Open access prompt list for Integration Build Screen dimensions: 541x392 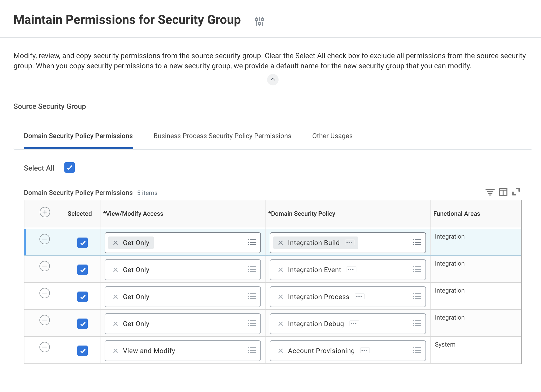[252, 242]
